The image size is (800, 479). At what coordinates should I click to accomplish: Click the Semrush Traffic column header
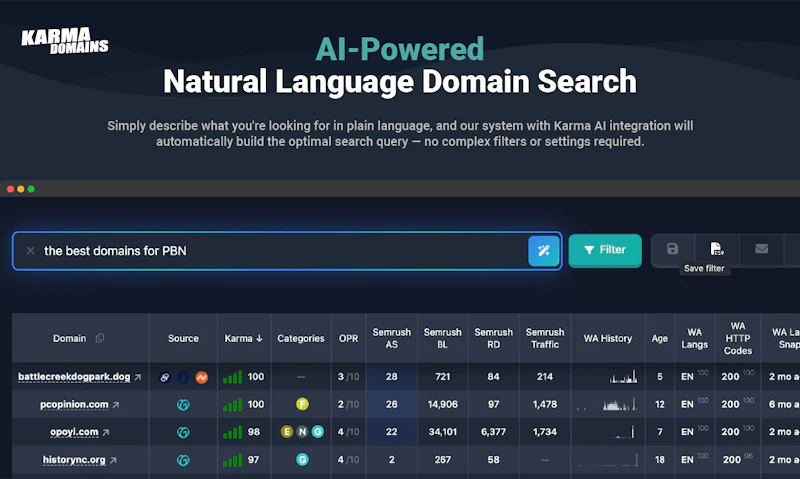[545, 338]
